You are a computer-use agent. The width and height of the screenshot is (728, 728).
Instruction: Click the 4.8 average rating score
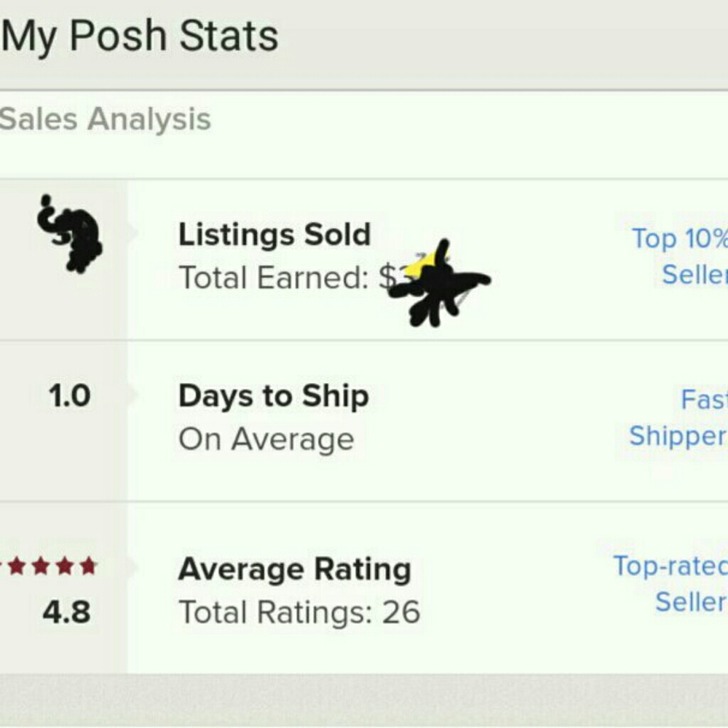[69, 612]
